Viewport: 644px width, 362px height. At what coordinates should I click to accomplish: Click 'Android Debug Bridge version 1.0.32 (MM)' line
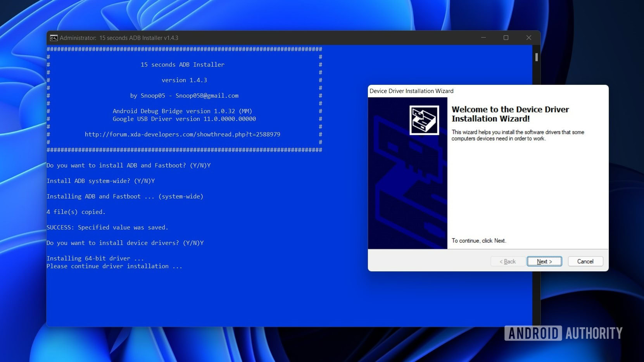coord(182,111)
